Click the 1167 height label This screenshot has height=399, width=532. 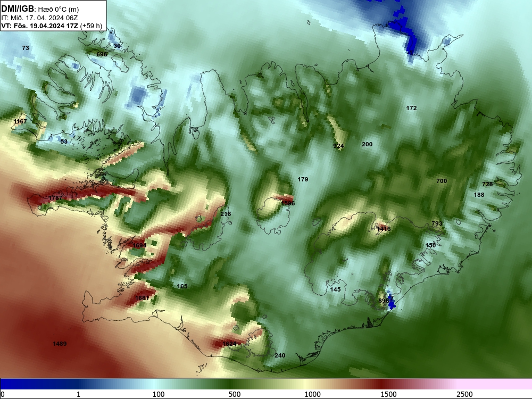pos(20,121)
